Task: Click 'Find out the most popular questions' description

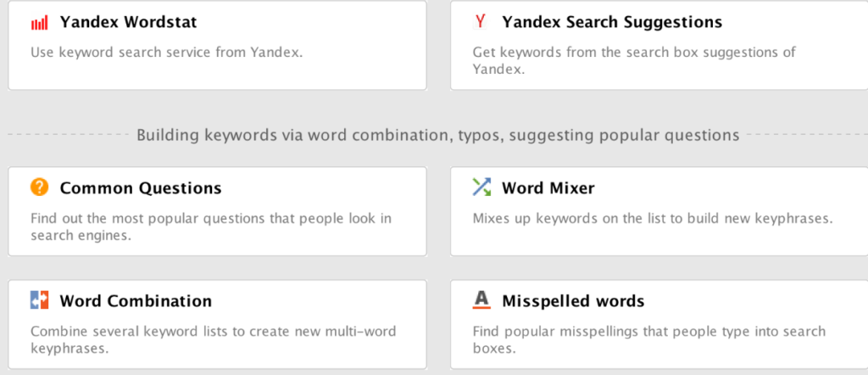Action: (x=211, y=227)
